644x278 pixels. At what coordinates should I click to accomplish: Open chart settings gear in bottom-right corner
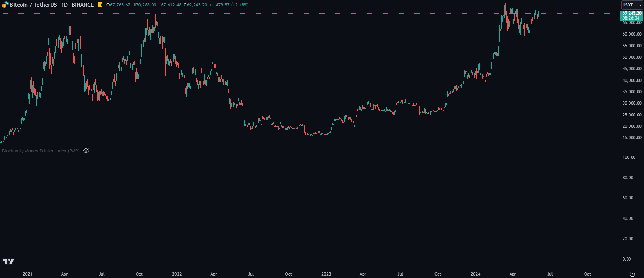coord(632,274)
